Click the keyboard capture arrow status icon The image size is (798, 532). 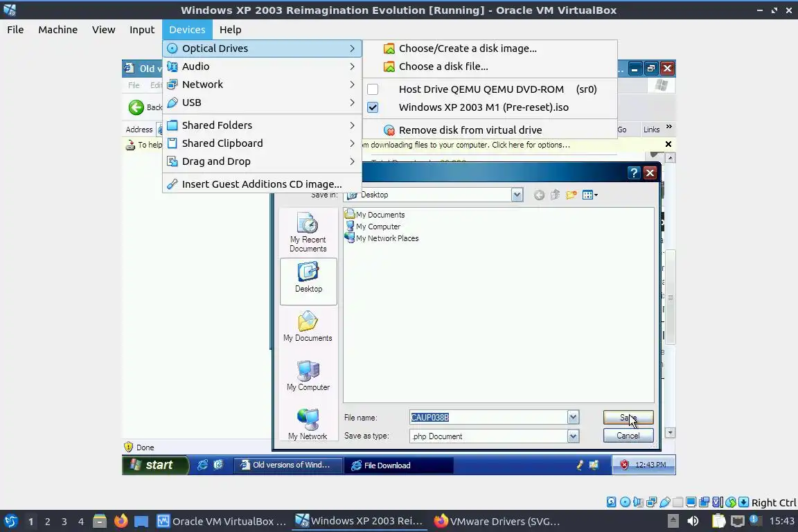[743, 502]
